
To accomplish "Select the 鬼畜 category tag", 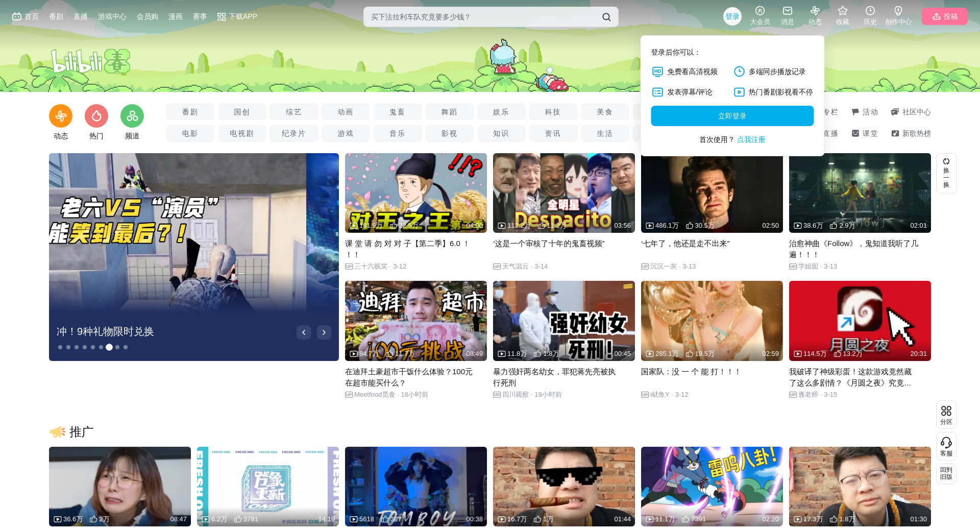I will [x=397, y=112].
